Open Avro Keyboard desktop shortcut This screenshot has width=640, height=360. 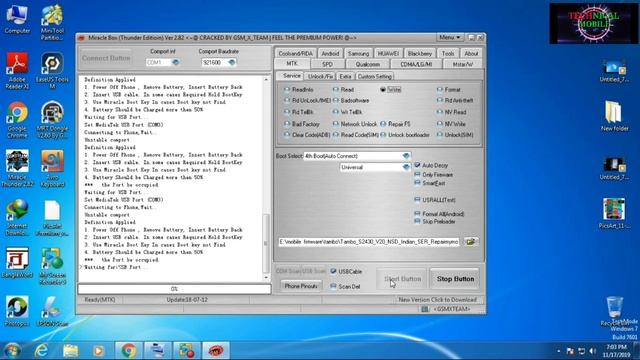tap(52, 168)
